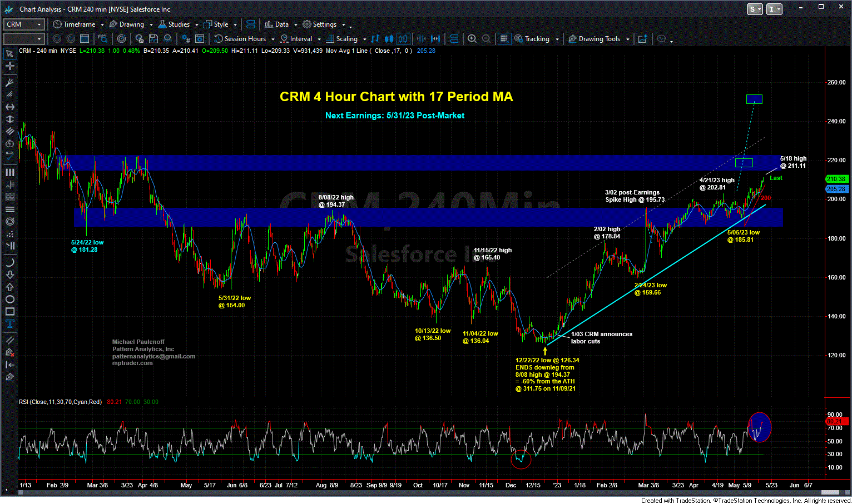Select the text T drawing tool
Screen dimensions: 852x504
click(9, 323)
